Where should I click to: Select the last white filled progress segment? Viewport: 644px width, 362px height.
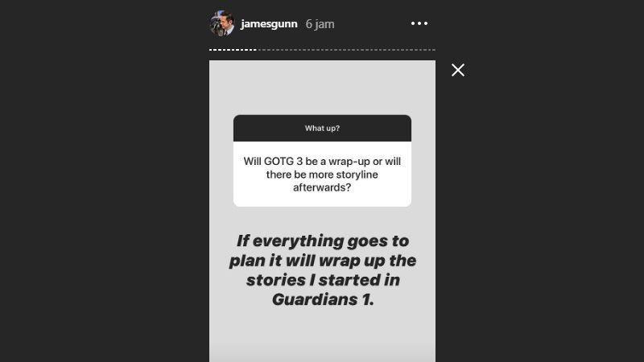(254, 50)
